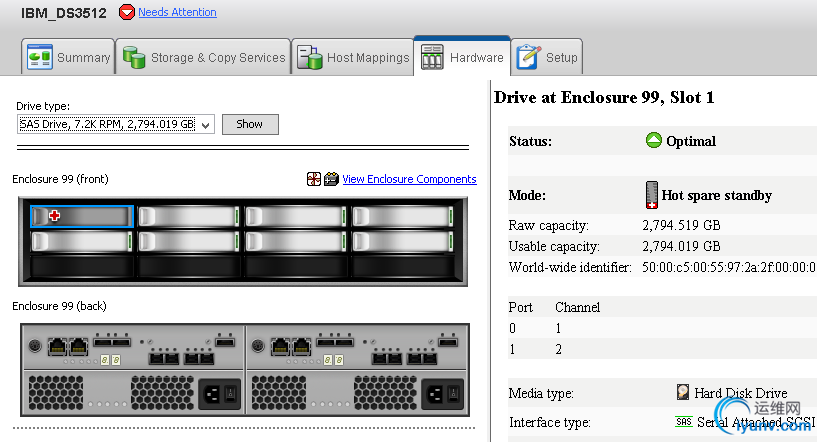Image resolution: width=817 pixels, height=442 pixels.
Task: Open the Needs Attention link
Action: click(x=177, y=12)
